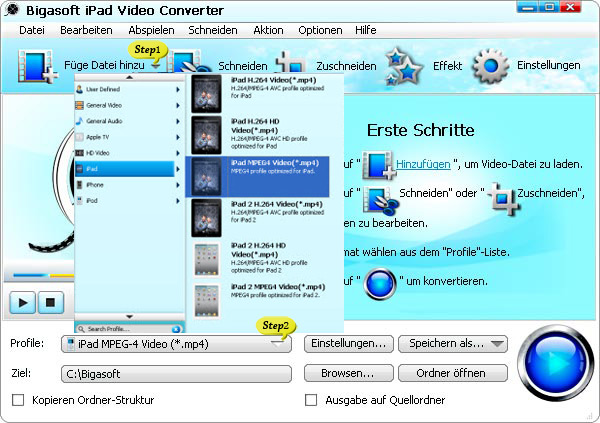This screenshot has height=423, width=600.
Task: Click the Stop button in preview
Action: (50, 302)
